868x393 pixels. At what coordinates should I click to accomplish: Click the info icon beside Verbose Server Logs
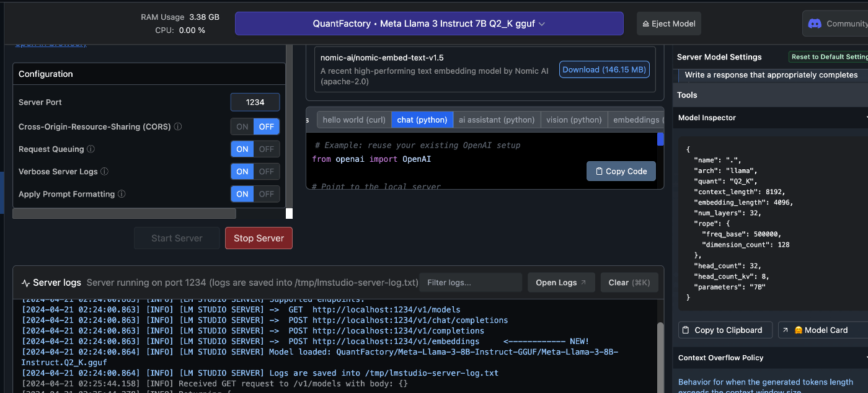(x=104, y=172)
